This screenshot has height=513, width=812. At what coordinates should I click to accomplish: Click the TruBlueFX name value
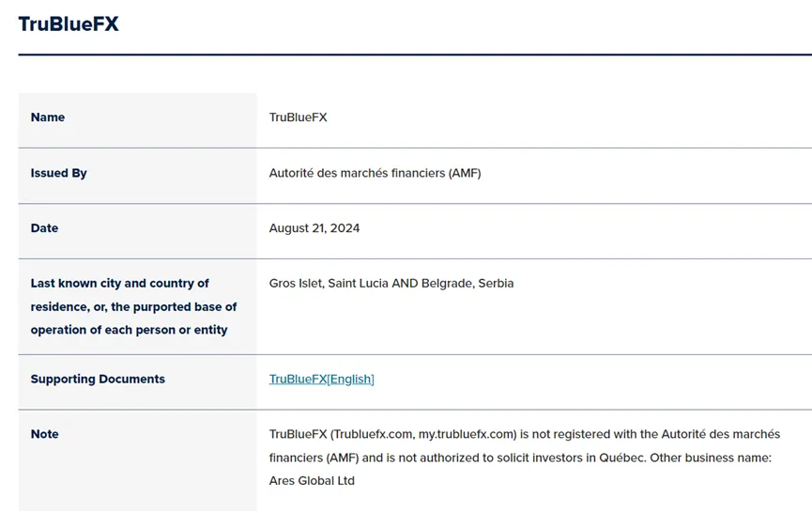pos(298,117)
